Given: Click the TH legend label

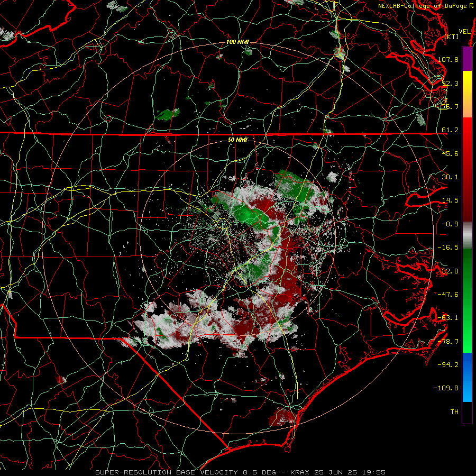Looking at the screenshot, I should click(x=454, y=412).
